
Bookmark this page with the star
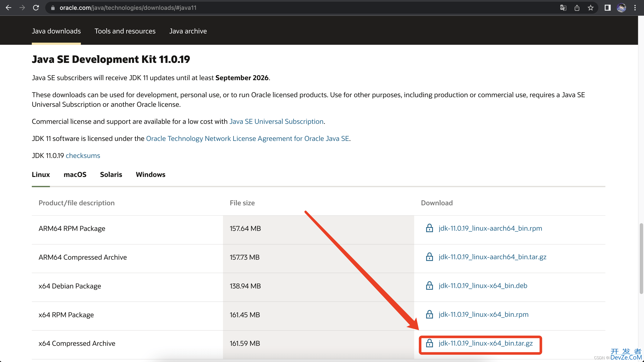590,8
